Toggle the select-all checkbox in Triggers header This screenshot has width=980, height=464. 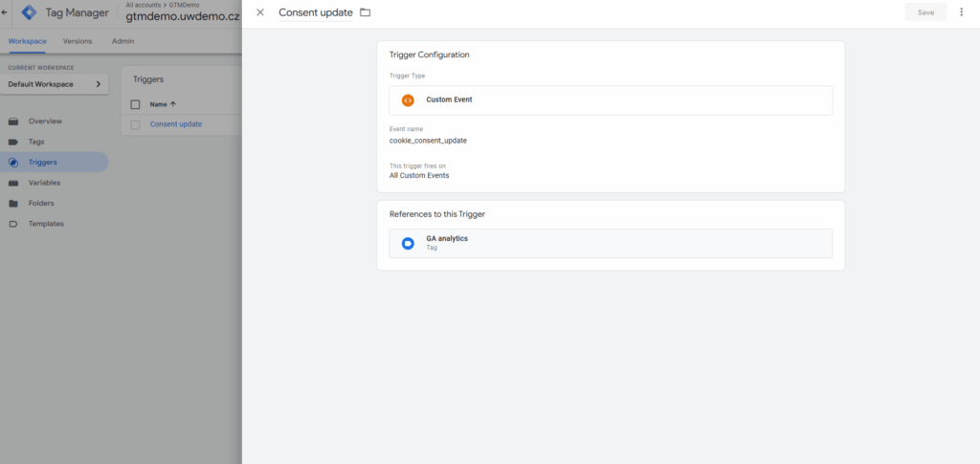135,104
